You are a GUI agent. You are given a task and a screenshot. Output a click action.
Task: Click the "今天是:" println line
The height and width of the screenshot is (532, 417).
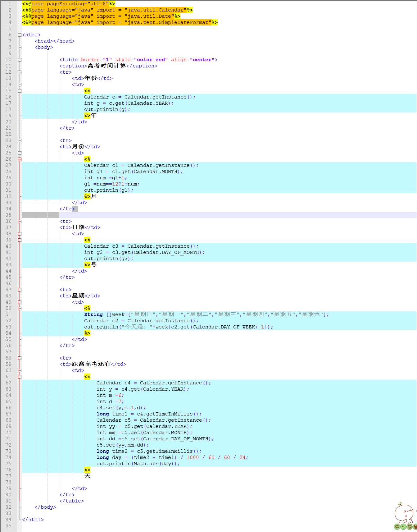[x=179, y=327]
